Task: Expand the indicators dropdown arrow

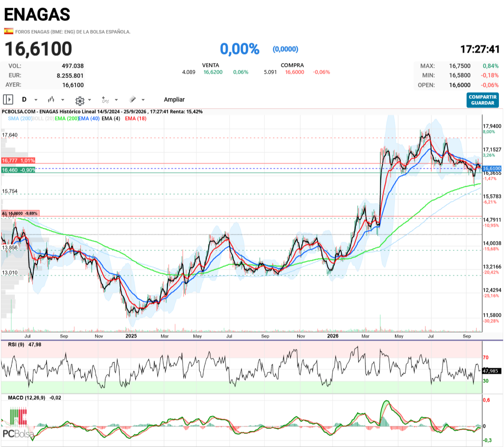Action: point(117,100)
